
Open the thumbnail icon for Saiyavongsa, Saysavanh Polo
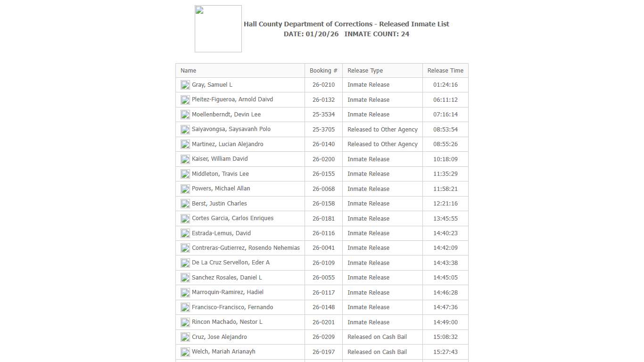pyautogui.click(x=185, y=129)
